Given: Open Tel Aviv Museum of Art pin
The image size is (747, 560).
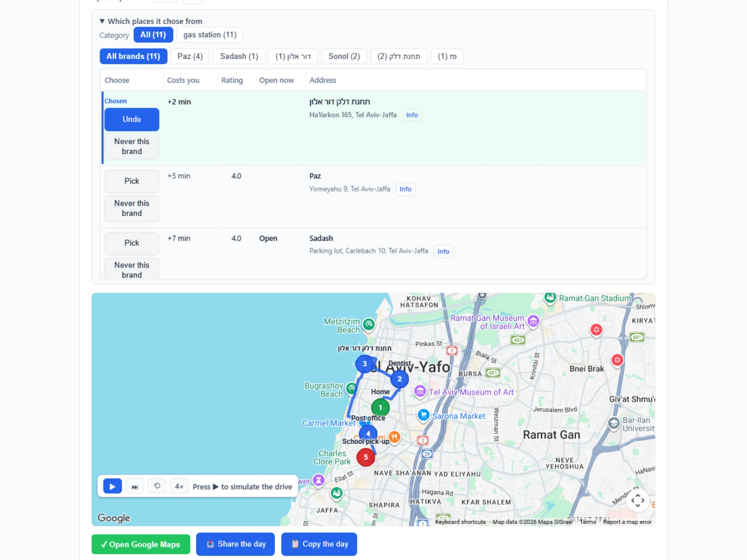Looking at the screenshot, I should click(x=420, y=392).
